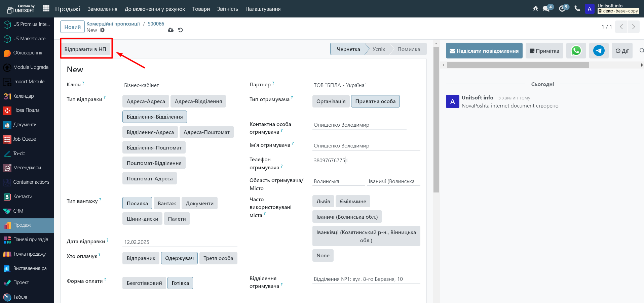
Task: Open Нова Пошта app in the sidebar
Action: [26, 110]
